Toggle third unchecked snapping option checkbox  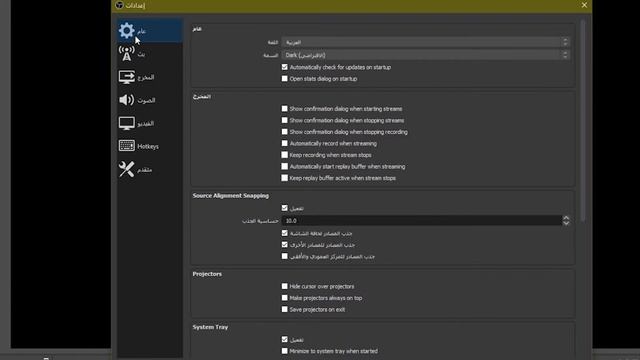click(284, 256)
